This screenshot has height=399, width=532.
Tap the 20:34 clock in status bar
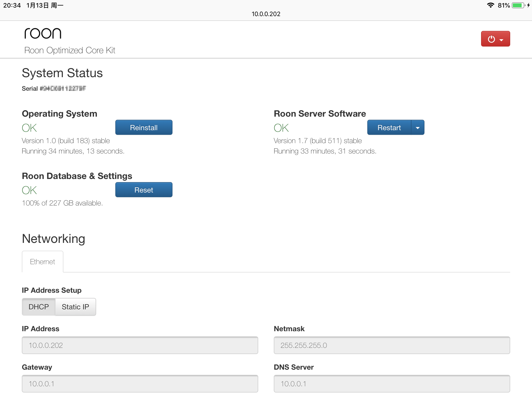pyautogui.click(x=12, y=5)
